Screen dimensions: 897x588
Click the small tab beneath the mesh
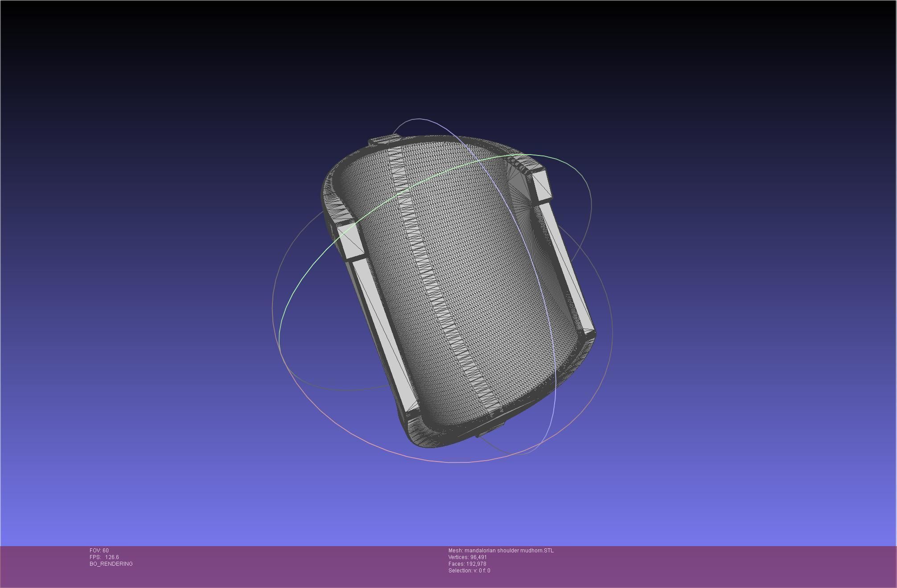click(x=490, y=429)
